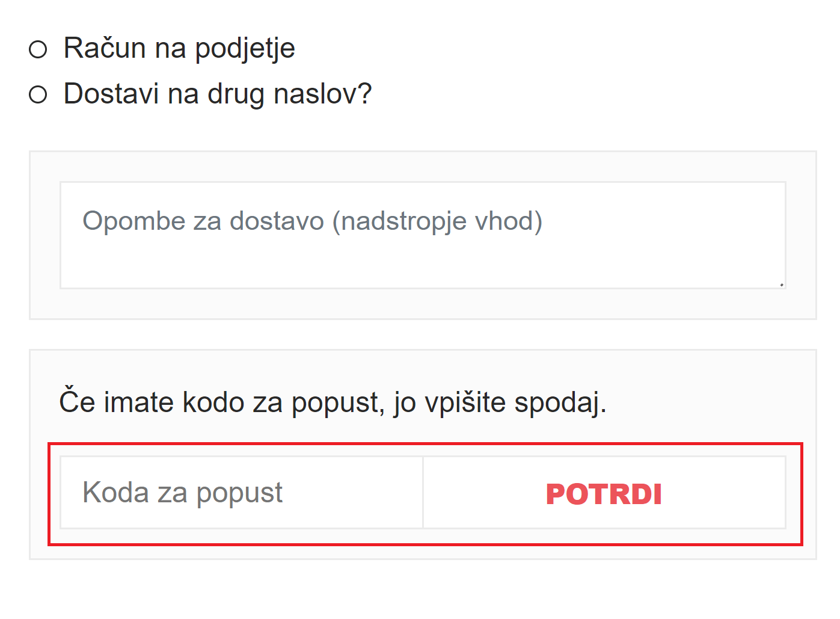Enable delivery to a different address
Screen dimensions: 840x619
[38, 94]
